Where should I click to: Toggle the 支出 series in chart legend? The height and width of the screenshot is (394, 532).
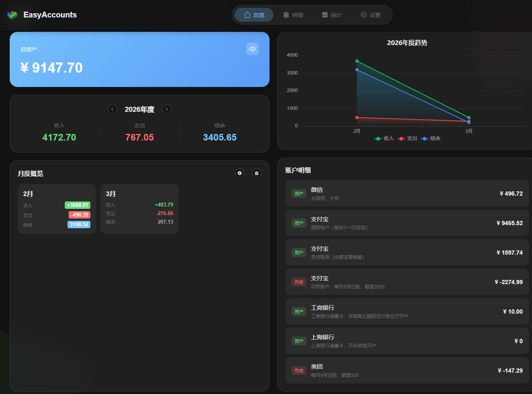(407, 139)
